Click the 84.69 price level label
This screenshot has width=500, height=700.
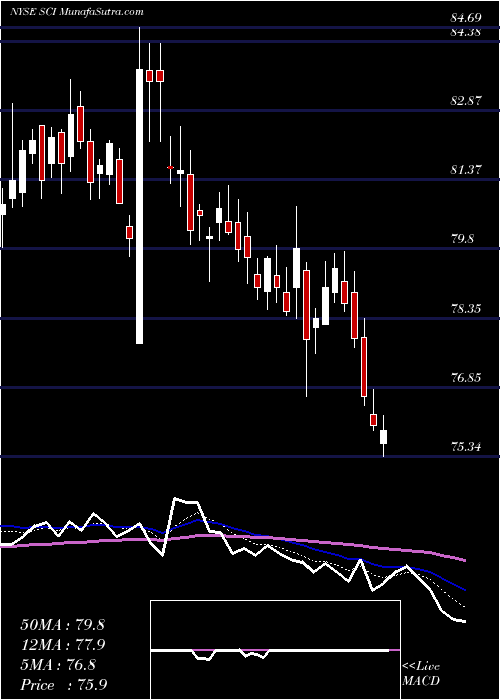[466, 18]
